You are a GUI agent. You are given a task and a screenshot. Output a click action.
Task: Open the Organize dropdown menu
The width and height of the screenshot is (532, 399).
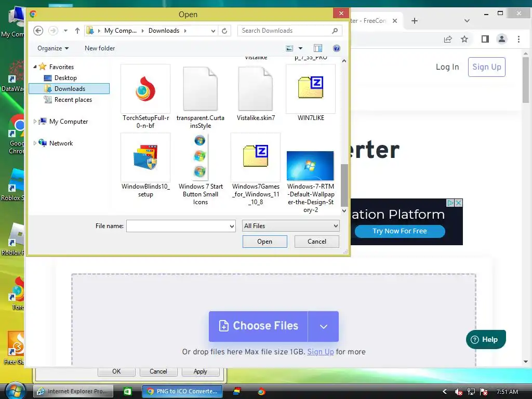tap(54, 48)
